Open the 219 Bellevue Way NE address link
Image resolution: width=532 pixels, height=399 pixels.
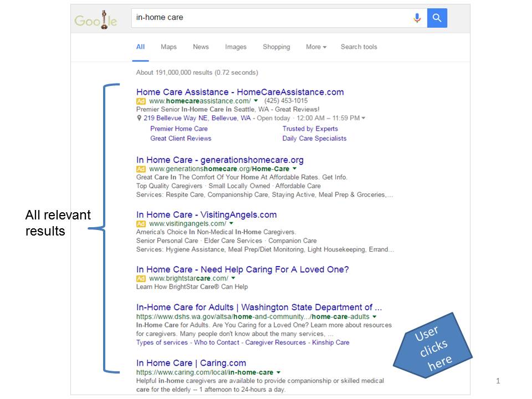point(197,118)
